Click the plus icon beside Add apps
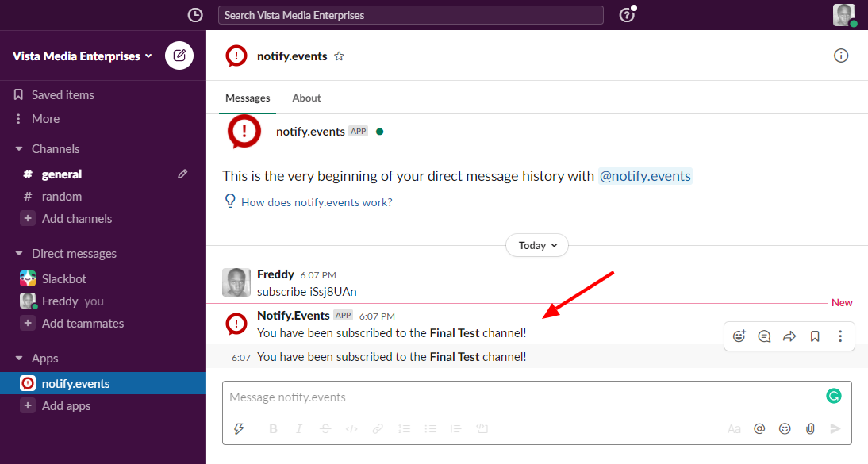Screen dimensions: 868x464 coord(28,405)
